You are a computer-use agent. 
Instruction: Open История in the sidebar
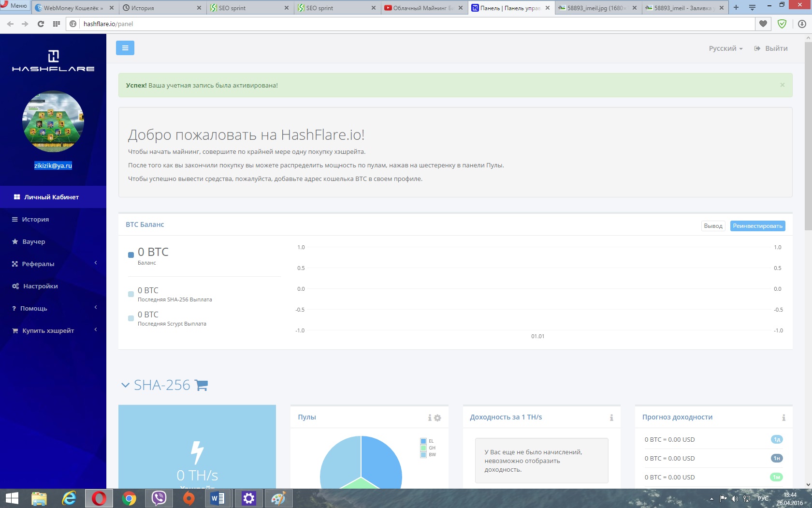point(53,219)
